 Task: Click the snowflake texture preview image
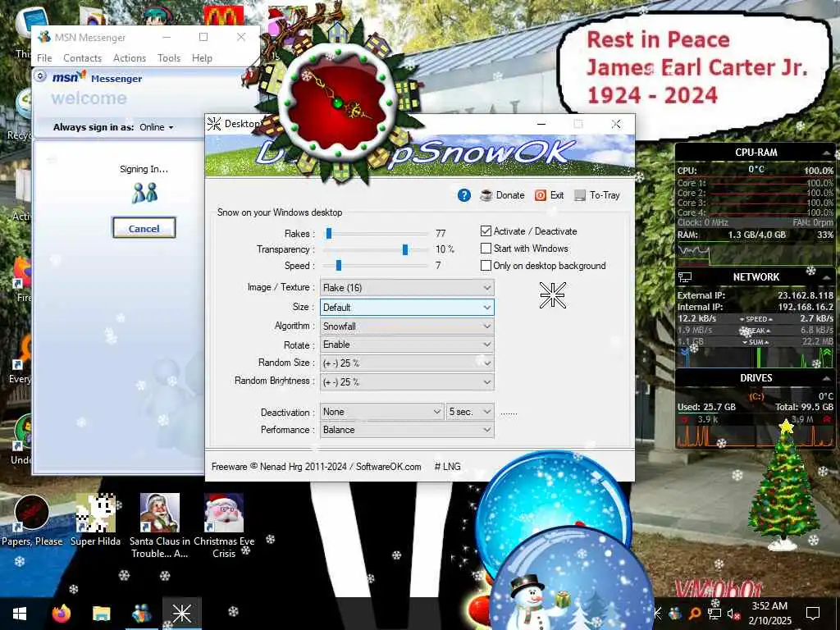[x=552, y=295]
